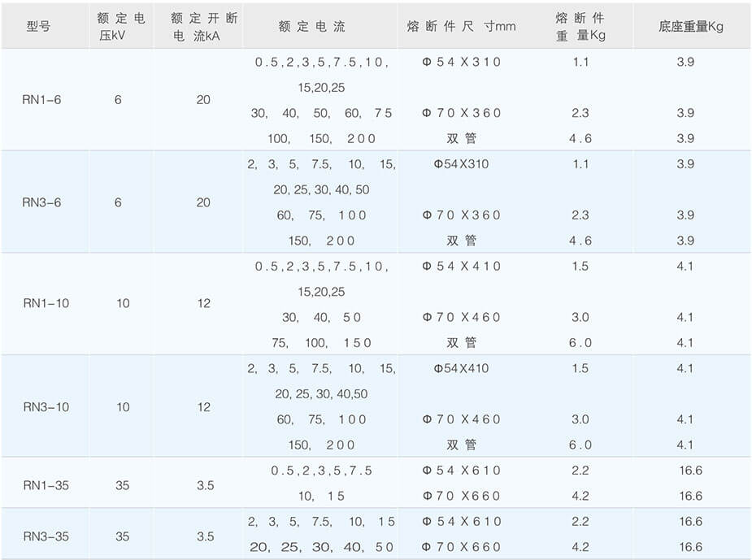
Task: Select Φ54X310 size in RN3-6 row
Action: (x=461, y=164)
